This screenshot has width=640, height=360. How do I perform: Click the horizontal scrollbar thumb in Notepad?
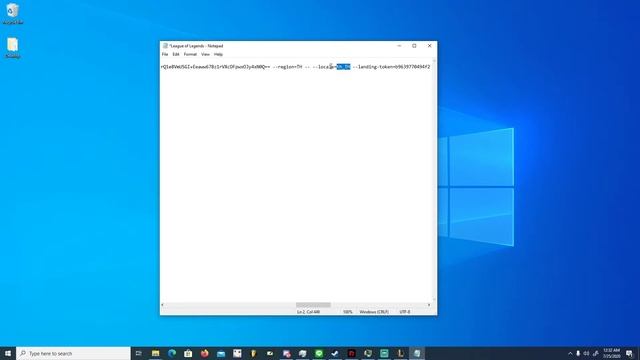(313, 305)
